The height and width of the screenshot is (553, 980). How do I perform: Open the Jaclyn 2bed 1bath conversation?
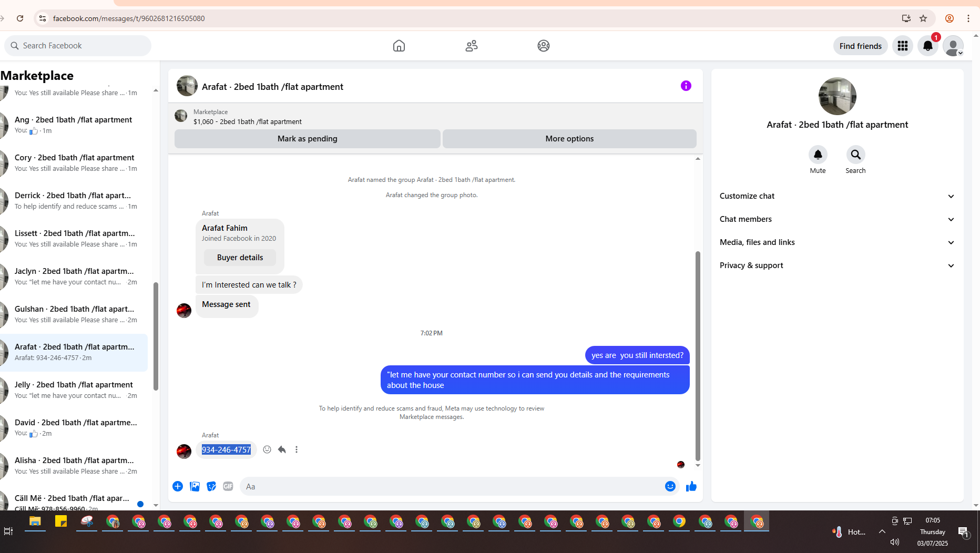point(74,276)
